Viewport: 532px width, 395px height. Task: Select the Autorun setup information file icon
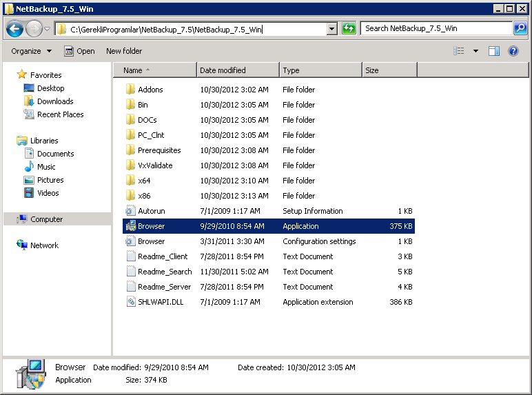[x=130, y=211]
